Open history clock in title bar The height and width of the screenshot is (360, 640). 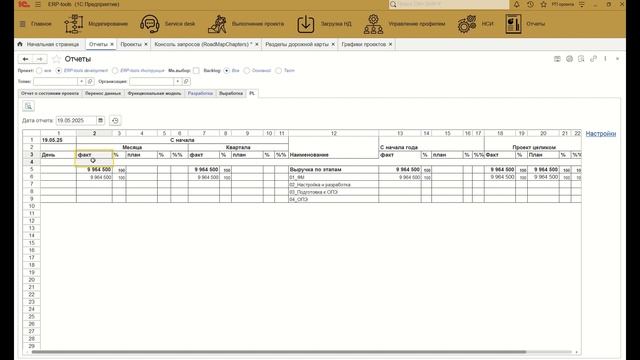coord(530,4)
